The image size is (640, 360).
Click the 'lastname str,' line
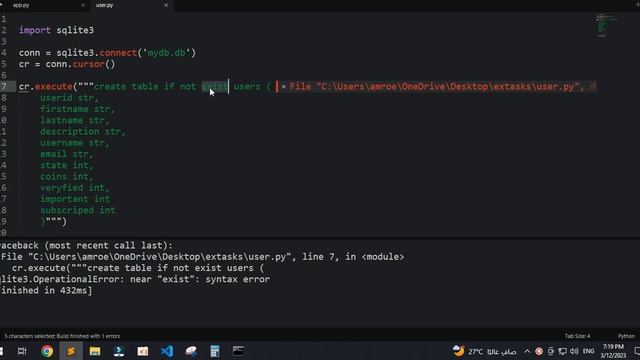coord(75,120)
